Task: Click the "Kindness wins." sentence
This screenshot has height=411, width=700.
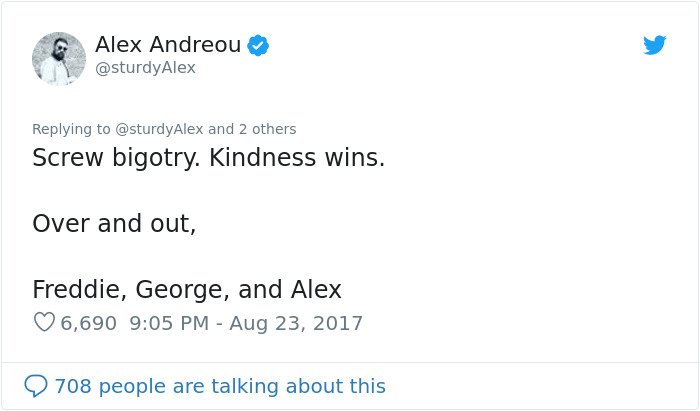Action: 297,158
